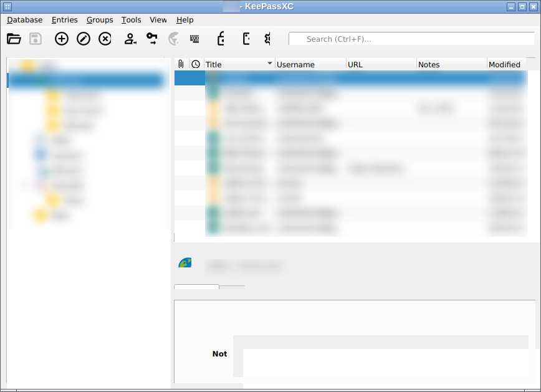This screenshot has height=392, width=541.
Task: Lock the database
Action: click(x=221, y=39)
